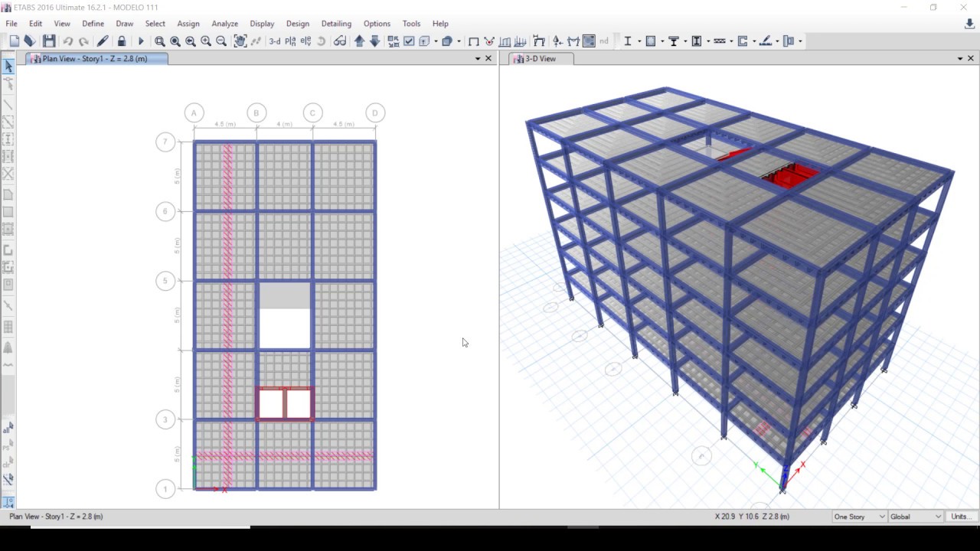
Task: Click the Refresh pencil icon in the toolbar
Action: coord(103,41)
